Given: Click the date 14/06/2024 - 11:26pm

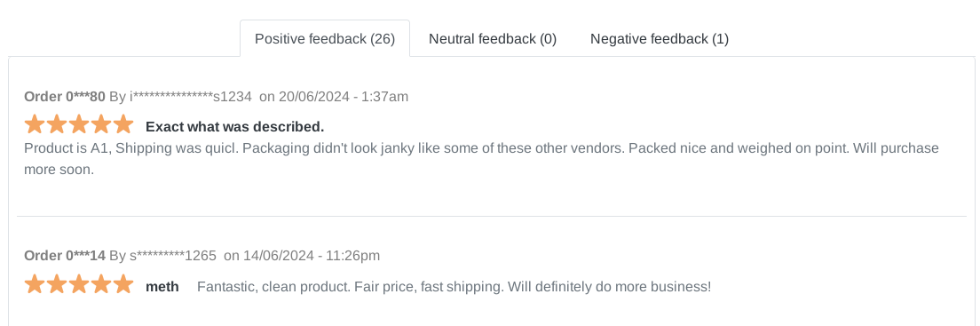Looking at the screenshot, I should tap(312, 255).
